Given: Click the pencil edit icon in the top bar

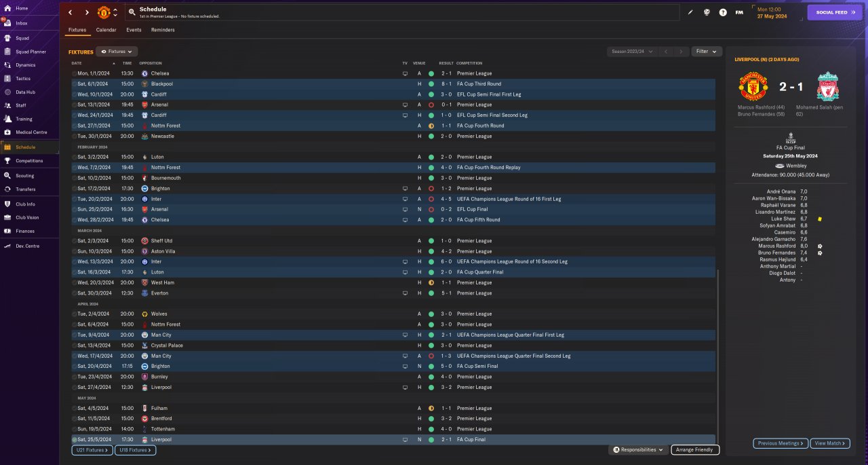Looking at the screenshot, I should 690,12.
